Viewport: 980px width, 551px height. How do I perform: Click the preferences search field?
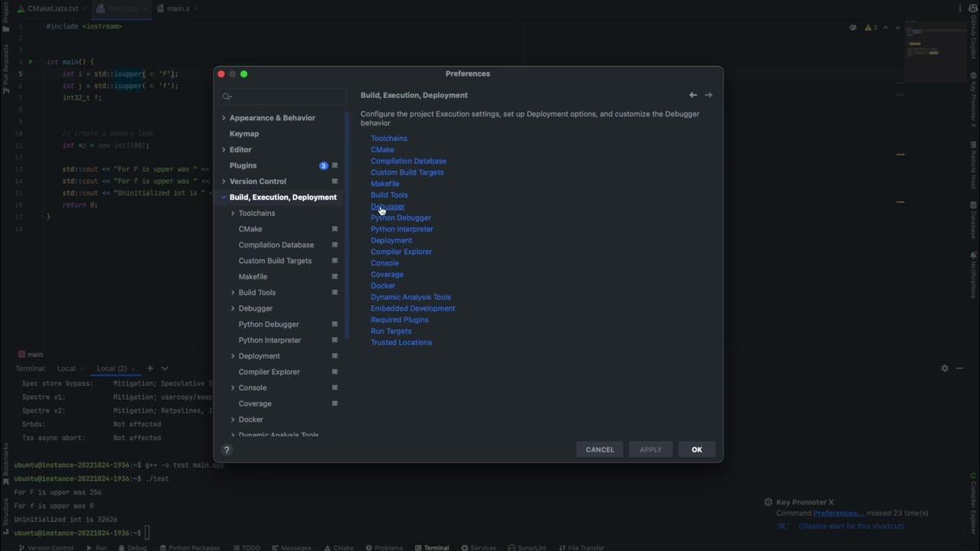tap(283, 96)
